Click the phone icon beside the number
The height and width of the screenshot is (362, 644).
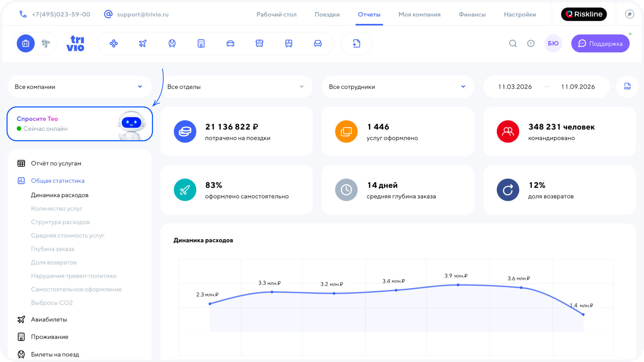pos(23,14)
